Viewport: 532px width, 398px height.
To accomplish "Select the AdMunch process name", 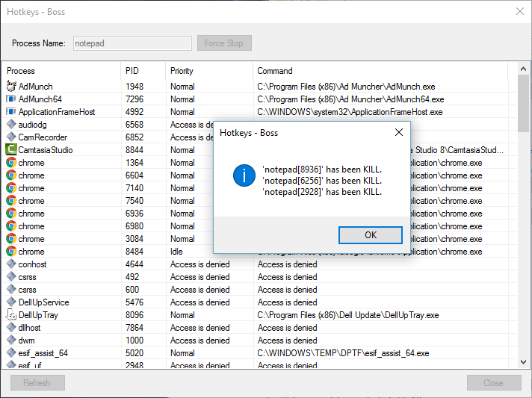I will (35, 87).
